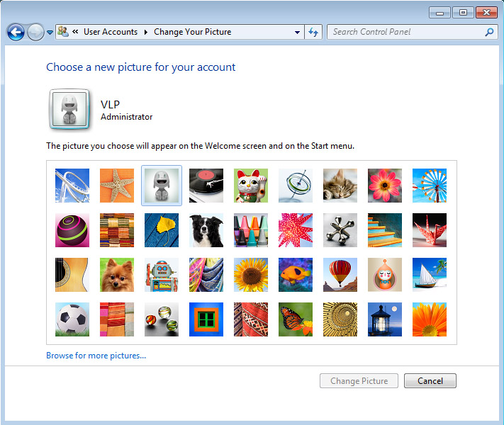Image resolution: width=504 pixels, height=425 pixels.
Task: Maximize the Change Your Picture window
Action: pos(463,13)
